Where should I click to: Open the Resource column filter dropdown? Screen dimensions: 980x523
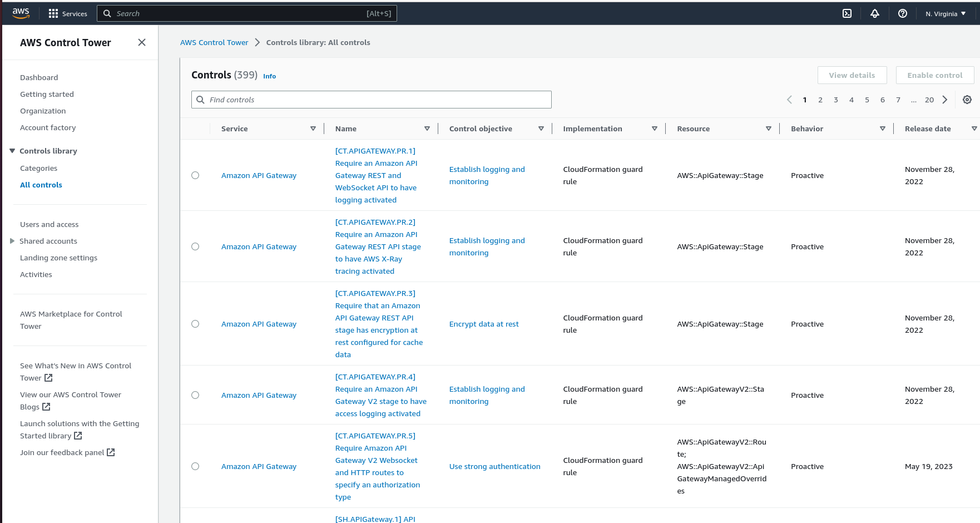pos(769,129)
